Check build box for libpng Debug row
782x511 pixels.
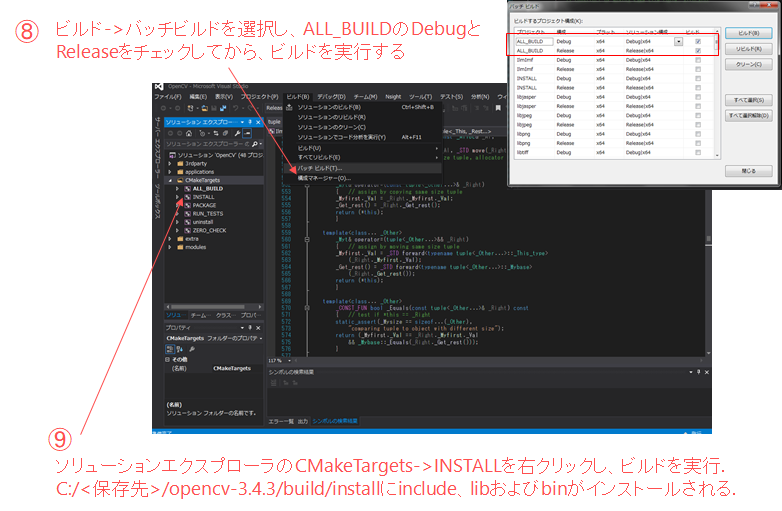[x=698, y=134]
